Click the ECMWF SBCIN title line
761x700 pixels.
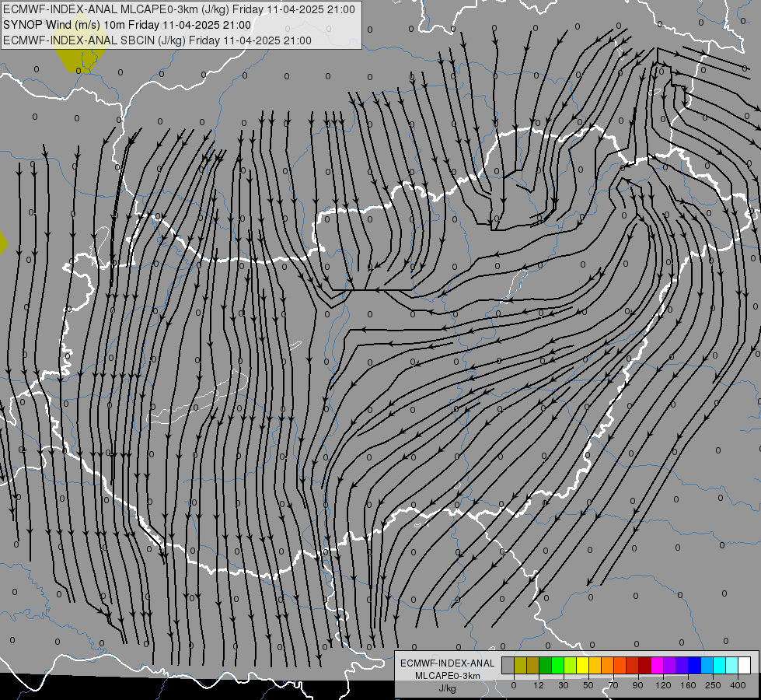pyautogui.click(x=157, y=40)
